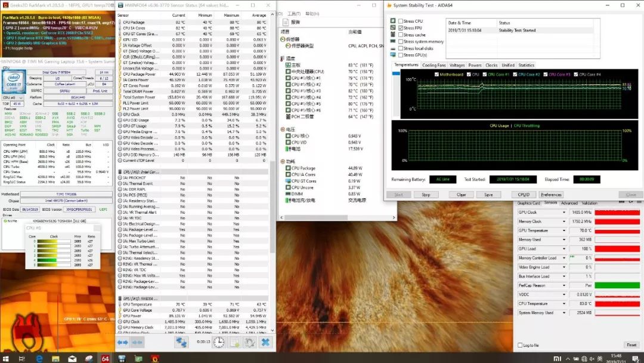Open Task View on taskbar
Viewport: 644px width, 363px height.
coord(22,358)
